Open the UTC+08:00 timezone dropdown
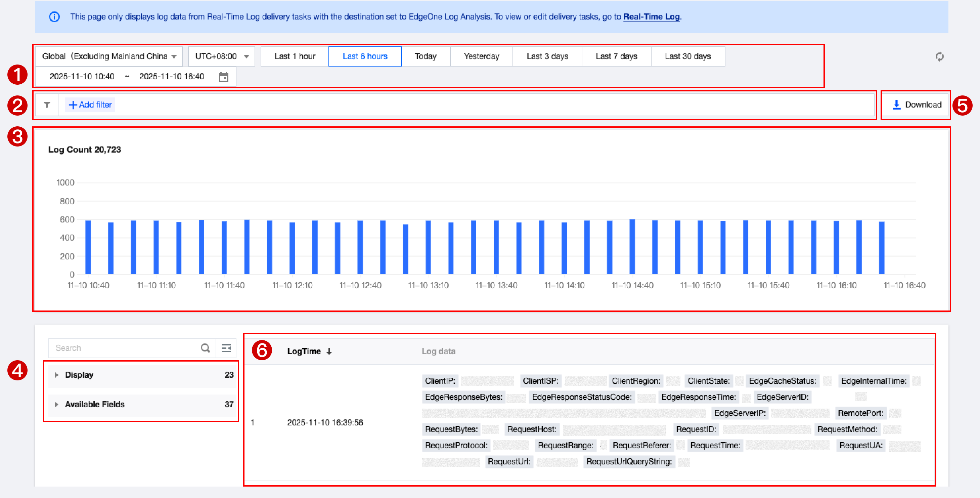 [221, 56]
